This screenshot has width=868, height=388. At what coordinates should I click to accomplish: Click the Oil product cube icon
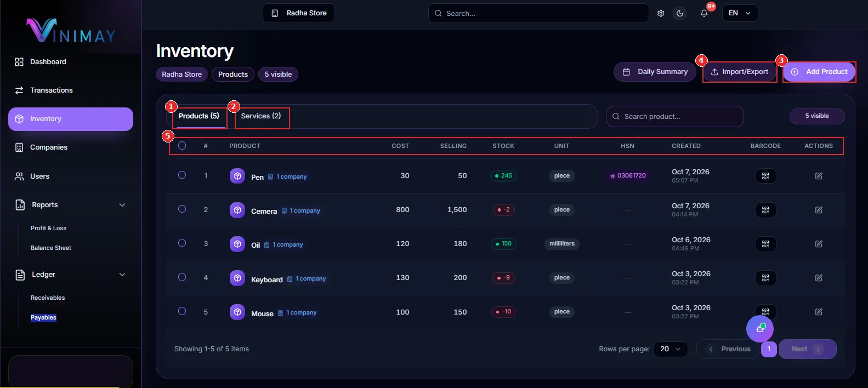[x=237, y=244]
